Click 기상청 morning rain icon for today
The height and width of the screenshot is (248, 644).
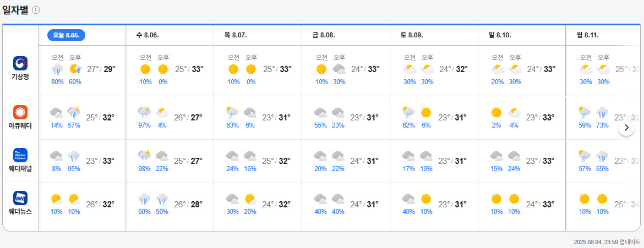(x=57, y=69)
